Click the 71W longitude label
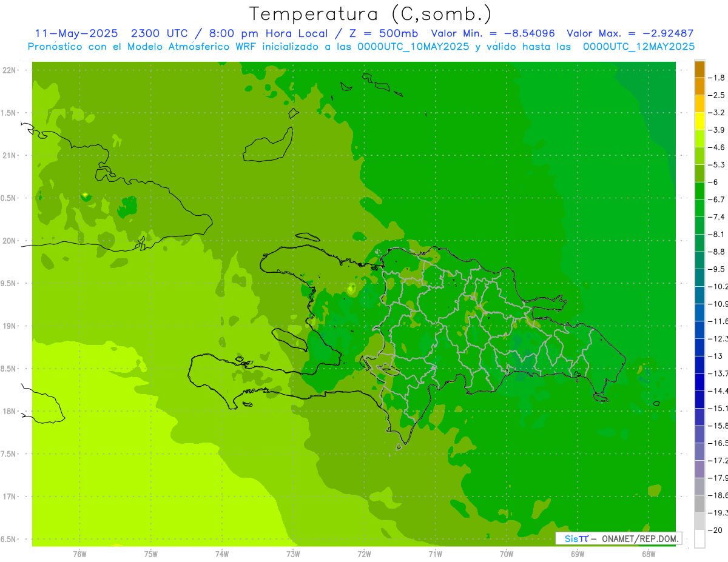The width and height of the screenshot is (728, 562). 435,554
